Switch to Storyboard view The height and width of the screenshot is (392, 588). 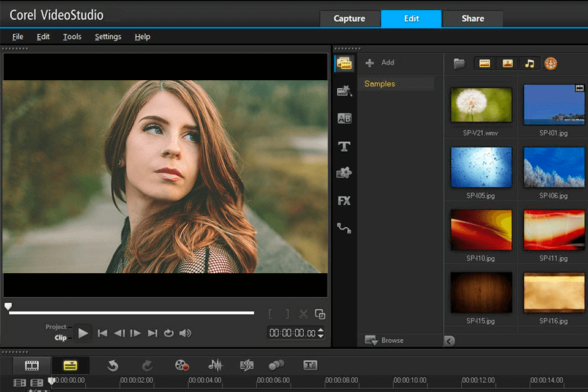32,366
